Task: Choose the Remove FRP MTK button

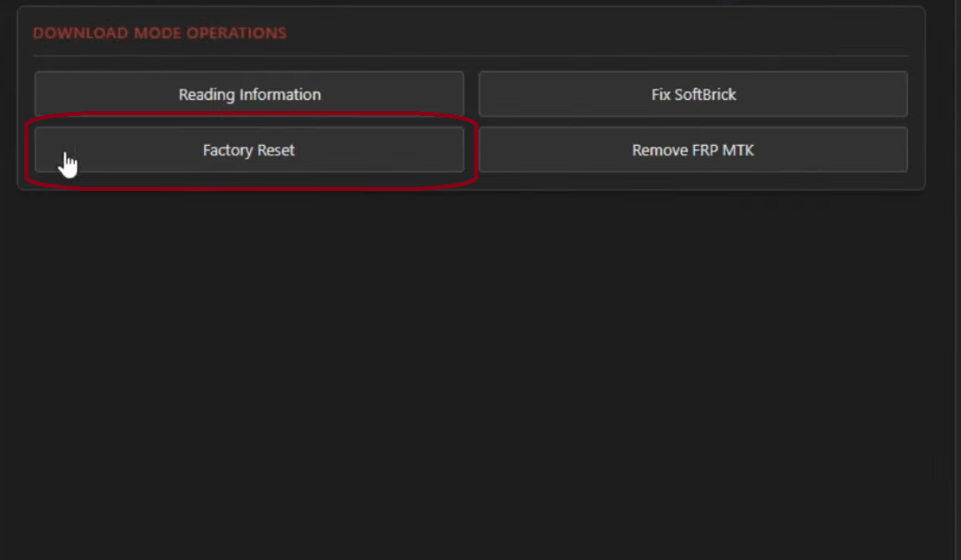Action: coord(693,150)
